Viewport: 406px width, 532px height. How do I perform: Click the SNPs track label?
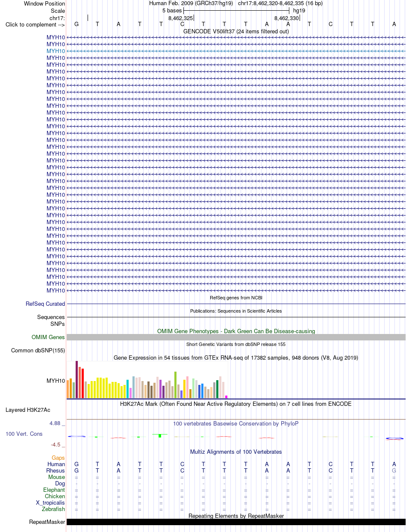tap(58, 324)
